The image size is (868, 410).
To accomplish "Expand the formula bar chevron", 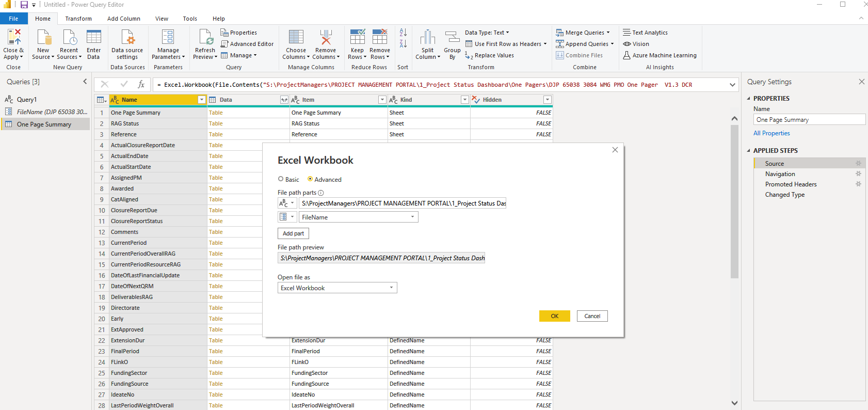I will (x=732, y=85).
